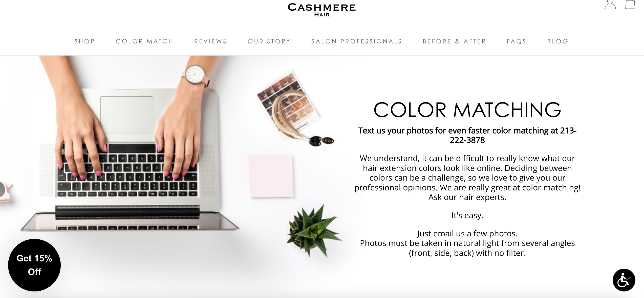Expand the SHOP category dropdown
Image resolution: width=644 pixels, height=298 pixels.
click(x=84, y=41)
